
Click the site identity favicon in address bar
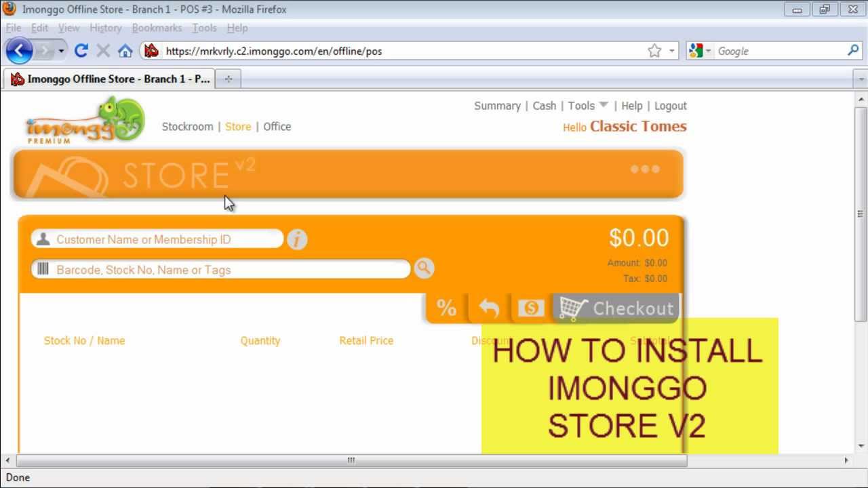point(152,51)
